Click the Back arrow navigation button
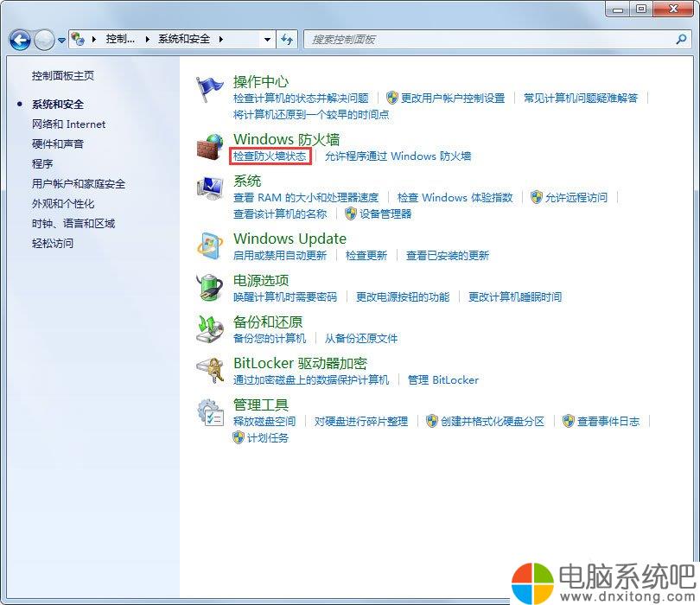Viewport: 700px width, 605px height. pos(20,40)
